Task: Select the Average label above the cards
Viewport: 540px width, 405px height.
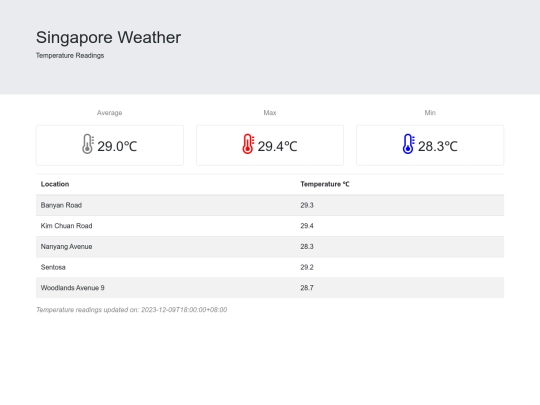Action: (110, 113)
